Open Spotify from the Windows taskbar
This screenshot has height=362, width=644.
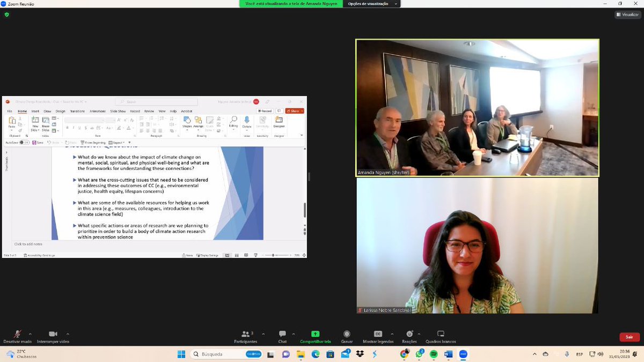[x=434, y=354]
